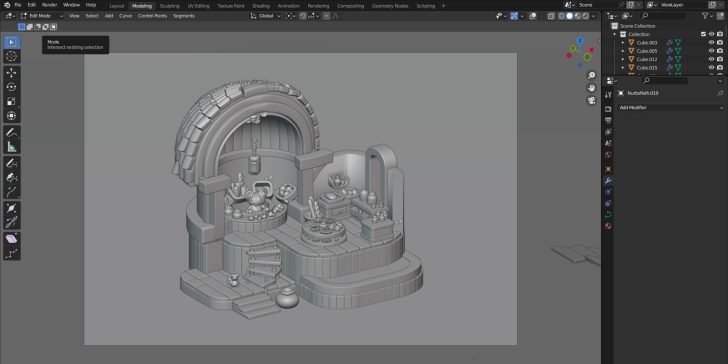Viewport: 728px width, 364px height.
Task: Select the Tilt tool
Action: 12,222
